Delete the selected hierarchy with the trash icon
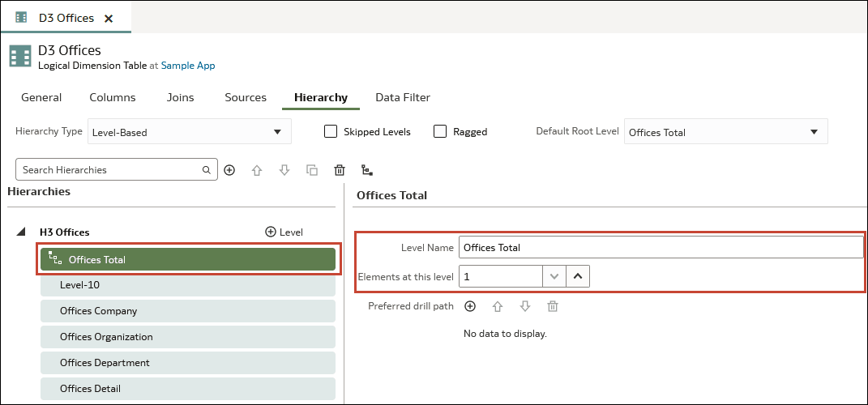Image resolution: width=868 pixels, height=405 pixels. [x=340, y=170]
